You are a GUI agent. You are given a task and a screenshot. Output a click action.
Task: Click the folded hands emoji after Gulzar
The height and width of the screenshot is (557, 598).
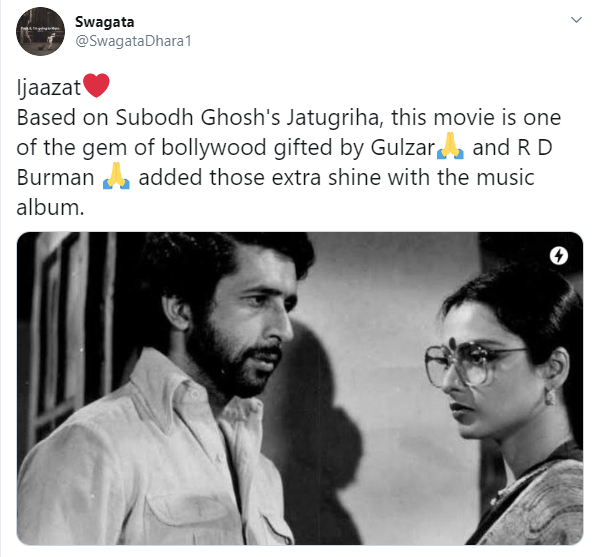[x=450, y=146]
